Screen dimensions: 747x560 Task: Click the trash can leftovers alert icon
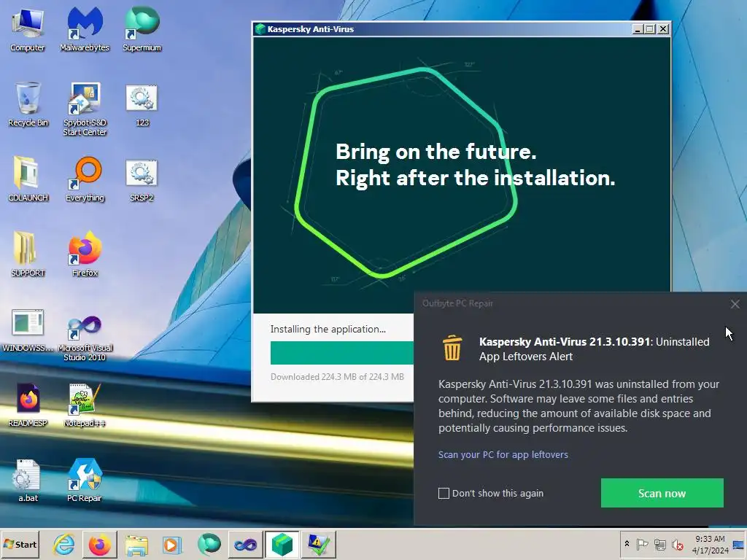click(x=452, y=348)
